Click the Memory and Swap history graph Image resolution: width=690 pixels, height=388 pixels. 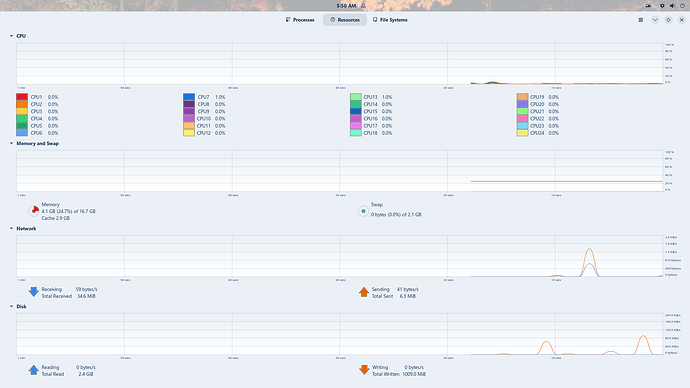click(340, 171)
